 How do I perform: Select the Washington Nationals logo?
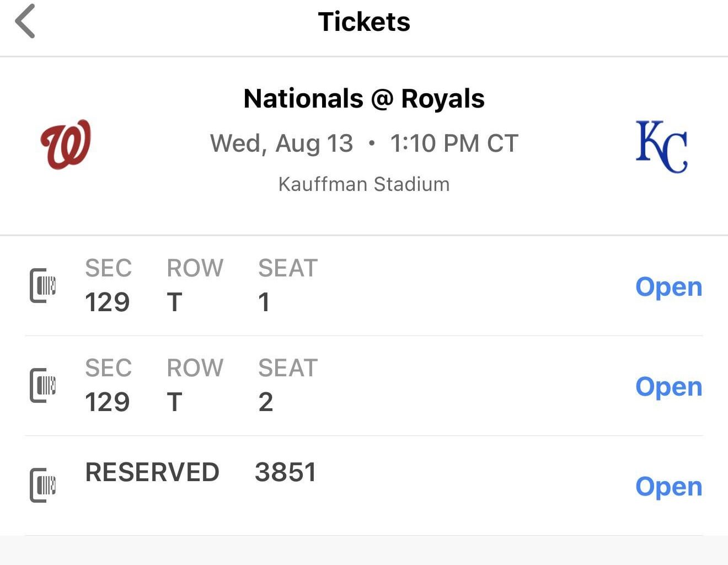coord(65,142)
